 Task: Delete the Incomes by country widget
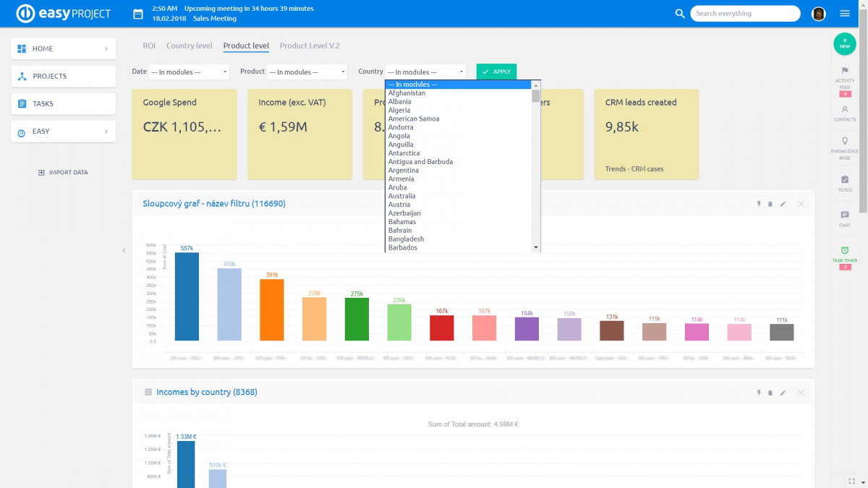pyautogui.click(x=770, y=393)
